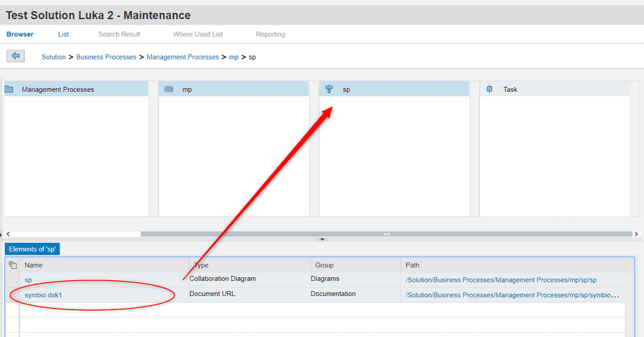
Task: Click the select-all icon in the elements table
Action: (13, 265)
